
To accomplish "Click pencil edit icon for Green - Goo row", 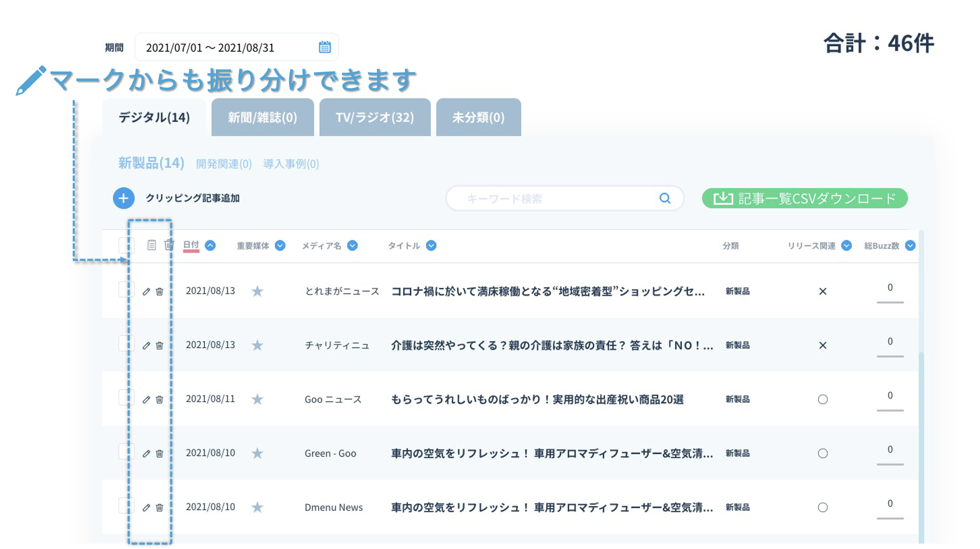I will [146, 454].
